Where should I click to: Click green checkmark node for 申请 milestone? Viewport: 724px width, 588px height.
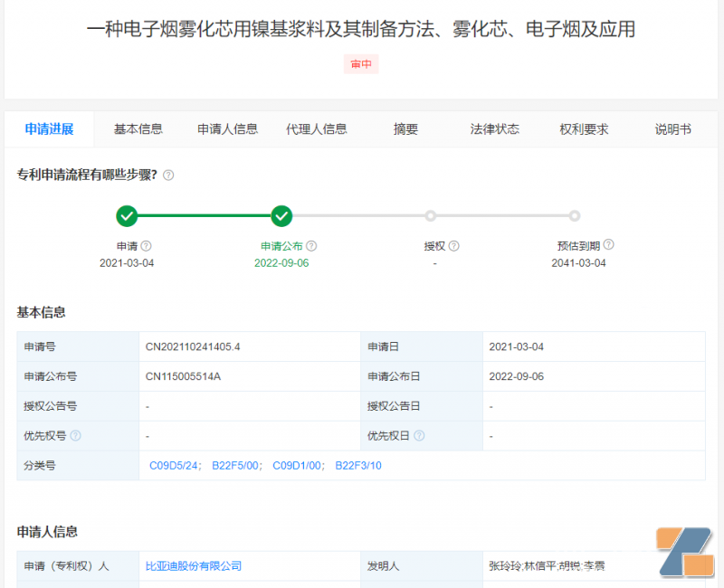pos(127,216)
